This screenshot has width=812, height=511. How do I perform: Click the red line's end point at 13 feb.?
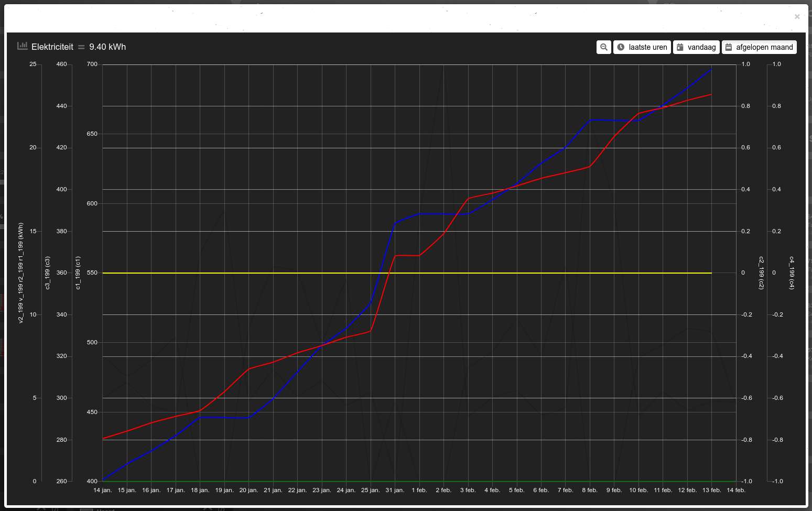click(x=711, y=95)
